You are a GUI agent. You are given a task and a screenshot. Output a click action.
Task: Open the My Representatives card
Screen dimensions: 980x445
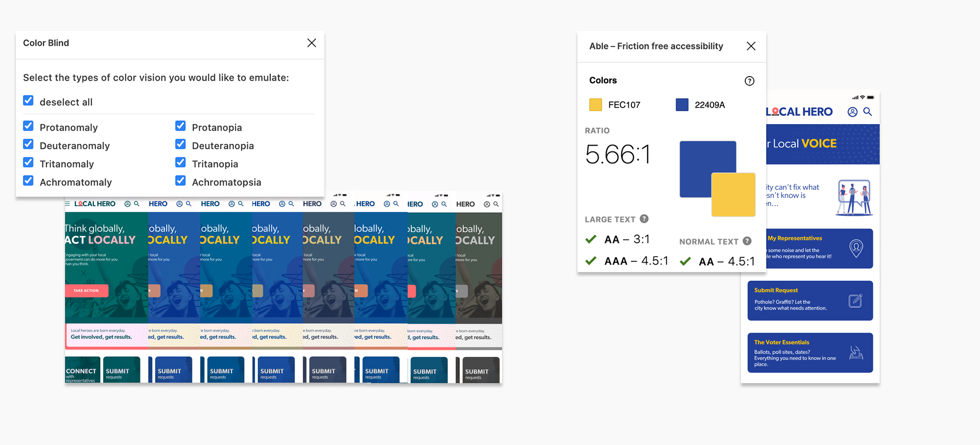coord(819,249)
